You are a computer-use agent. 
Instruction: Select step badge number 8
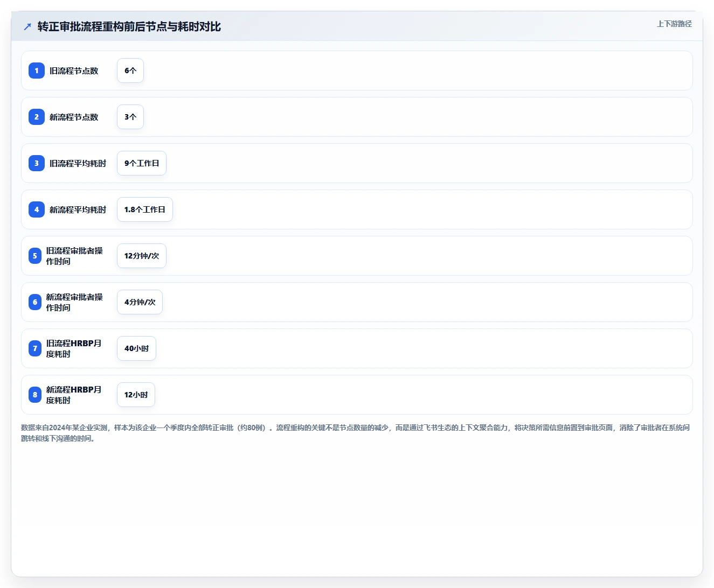(x=35, y=395)
